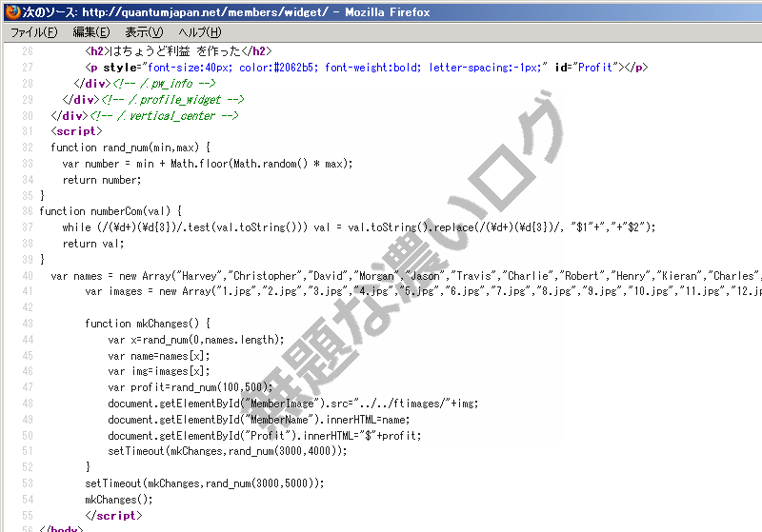Click the var name=names[x] line
The height and width of the screenshot is (532, 762).
click(x=159, y=356)
